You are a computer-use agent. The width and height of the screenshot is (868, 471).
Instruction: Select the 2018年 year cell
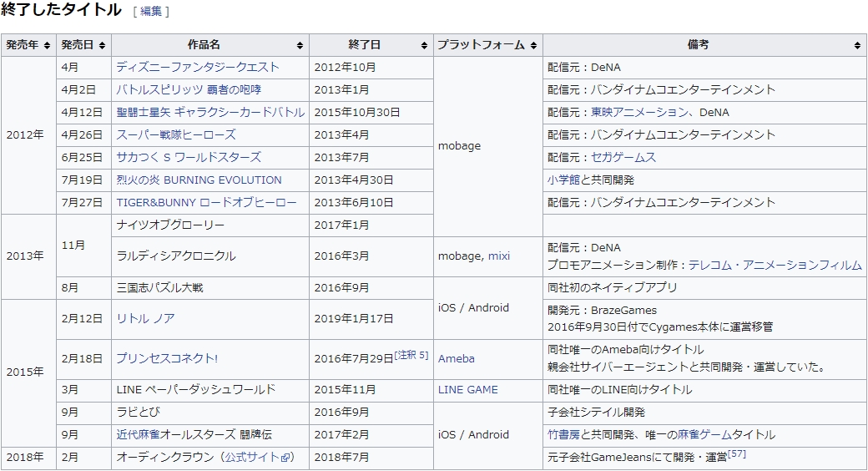coord(28,458)
